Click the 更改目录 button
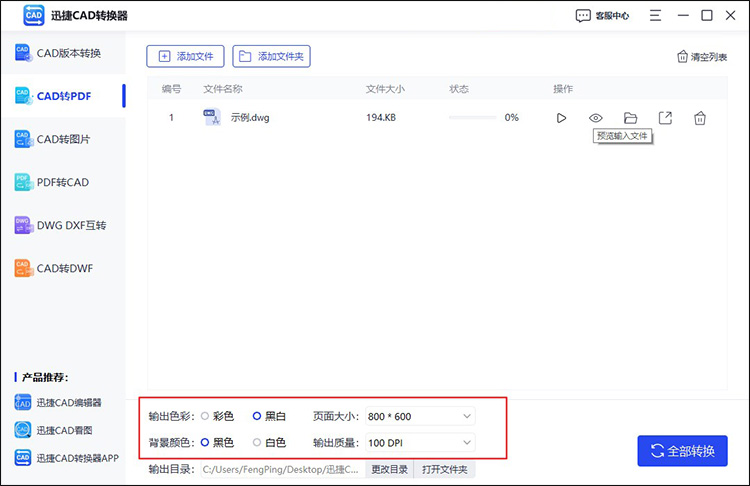 click(389, 470)
